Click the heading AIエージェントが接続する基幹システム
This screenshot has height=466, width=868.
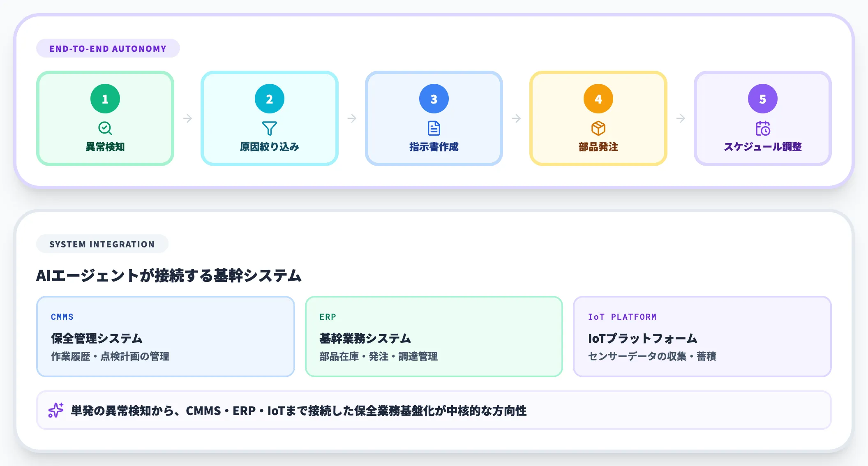click(x=169, y=276)
